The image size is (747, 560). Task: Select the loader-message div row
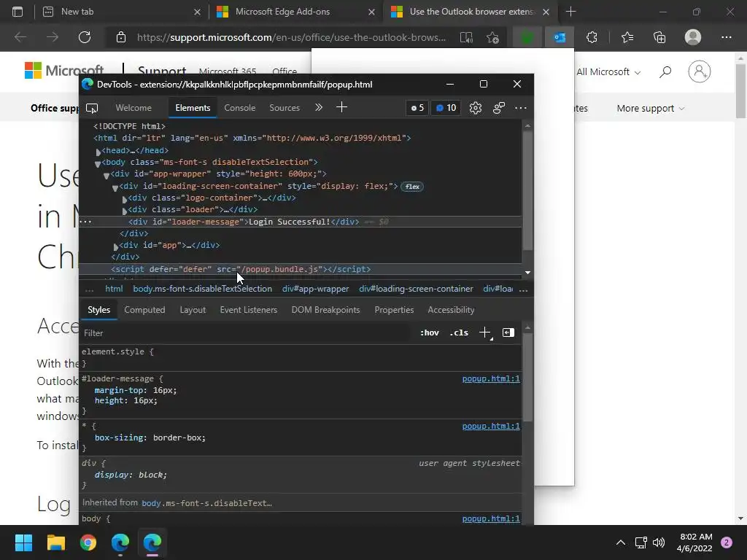(x=300, y=222)
